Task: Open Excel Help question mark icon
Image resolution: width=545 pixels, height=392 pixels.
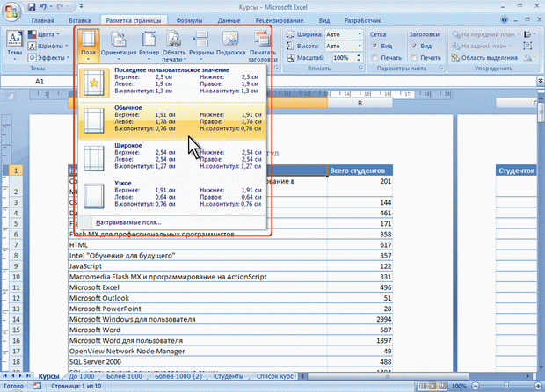Action: click(x=505, y=20)
